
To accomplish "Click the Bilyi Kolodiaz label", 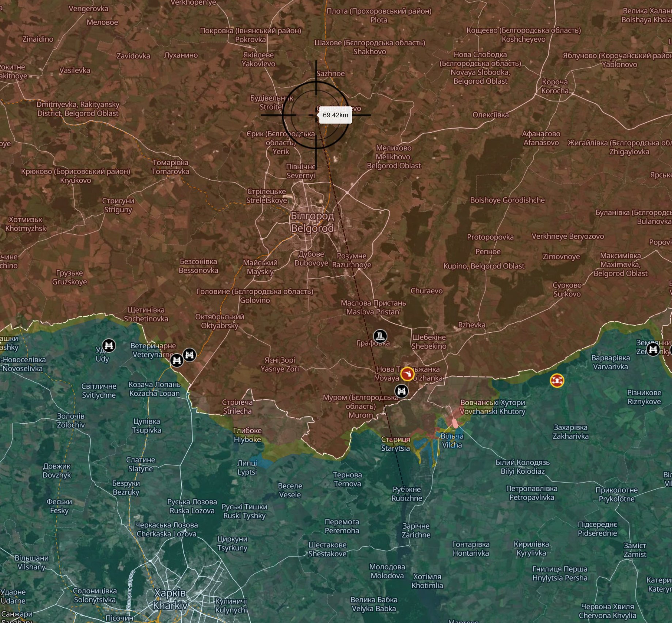I will (523, 467).
